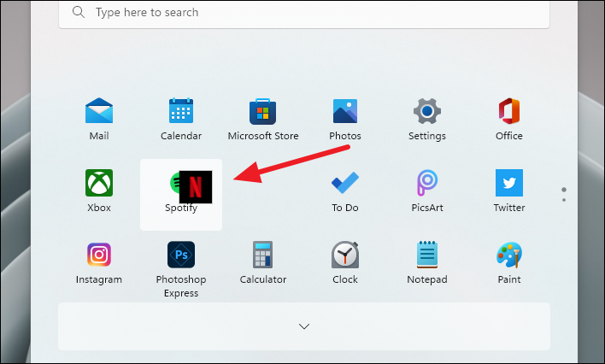
Task: Click the 'Office' label text
Action: pos(509,136)
